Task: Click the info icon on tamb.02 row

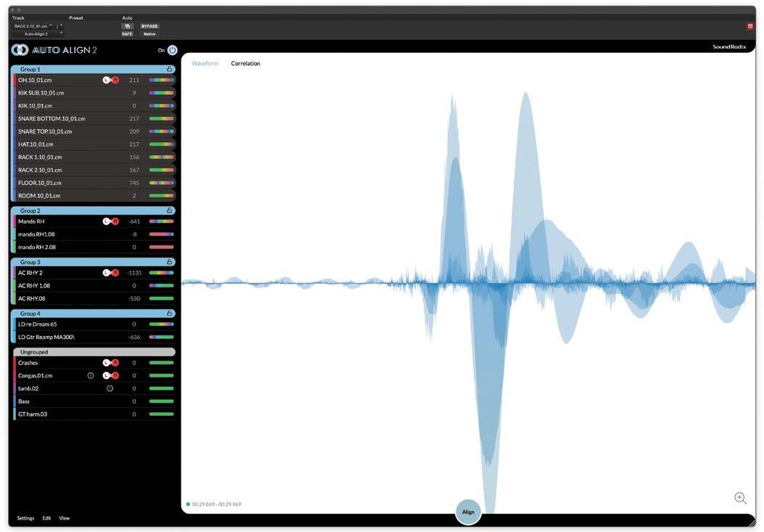Action: point(110,388)
